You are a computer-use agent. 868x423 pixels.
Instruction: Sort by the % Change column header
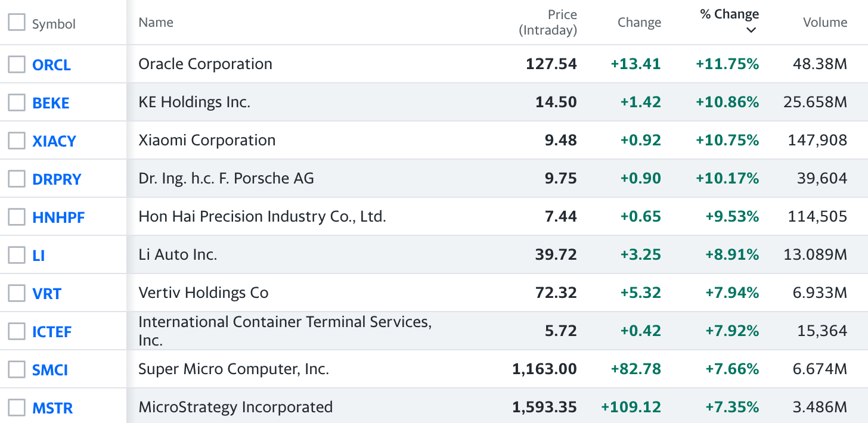pos(729,14)
